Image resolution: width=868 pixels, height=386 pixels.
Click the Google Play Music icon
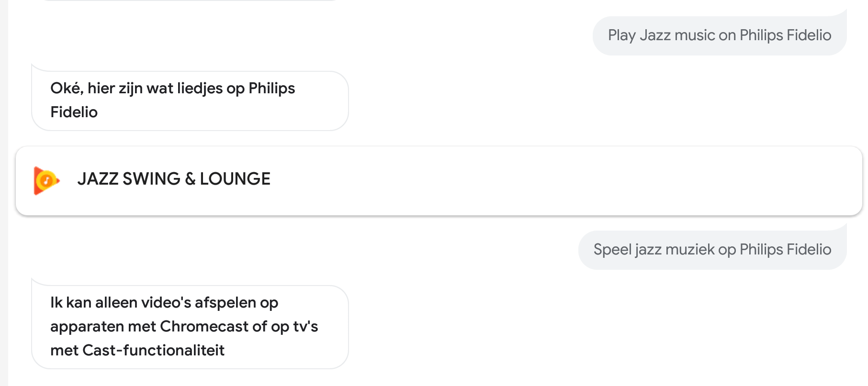[46, 180]
